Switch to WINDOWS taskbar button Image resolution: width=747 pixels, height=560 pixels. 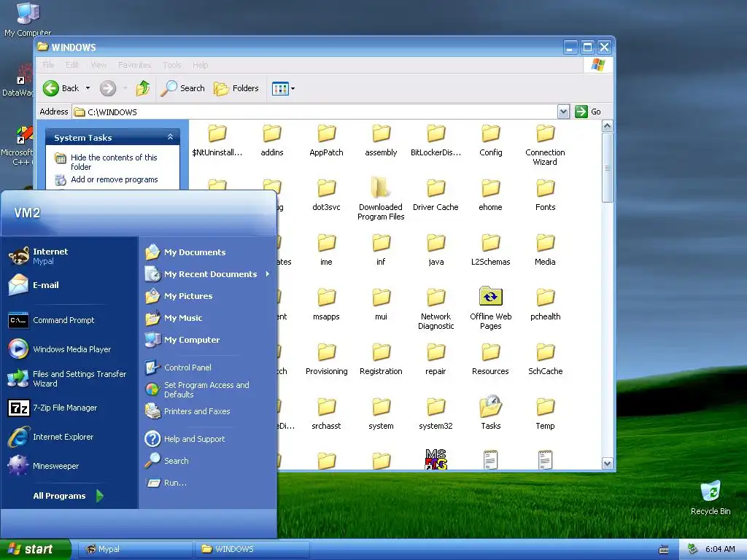click(x=252, y=549)
